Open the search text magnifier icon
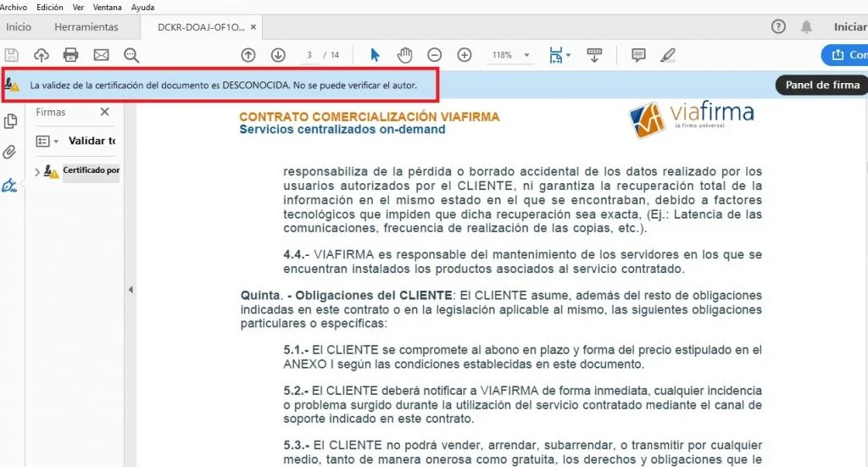The width and height of the screenshot is (868, 467). click(x=131, y=55)
